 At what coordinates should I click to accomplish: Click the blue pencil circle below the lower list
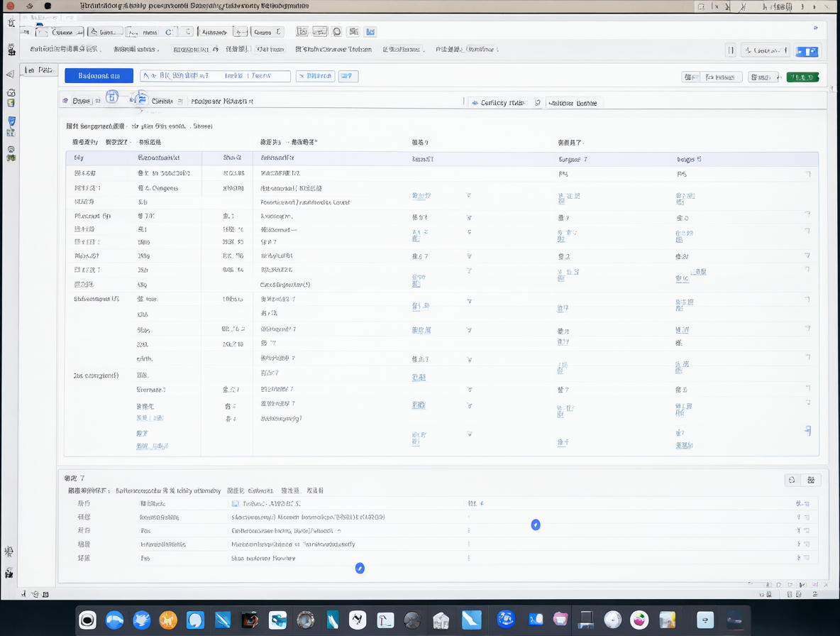[360, 568]
